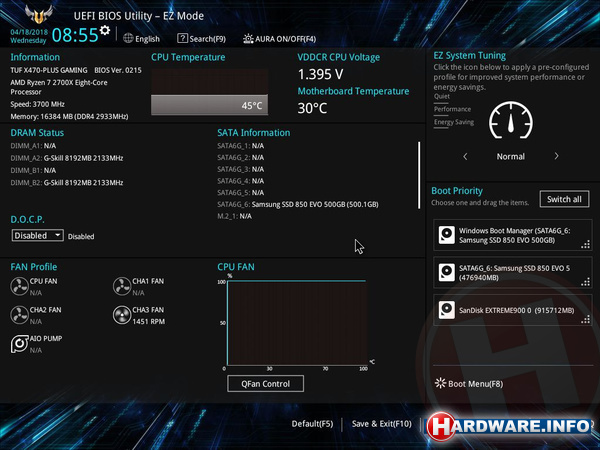Click the 1.395 V voltage value
Image resolution: width=600 pixels, height=450 pixels.
click(x=320, y=74)
